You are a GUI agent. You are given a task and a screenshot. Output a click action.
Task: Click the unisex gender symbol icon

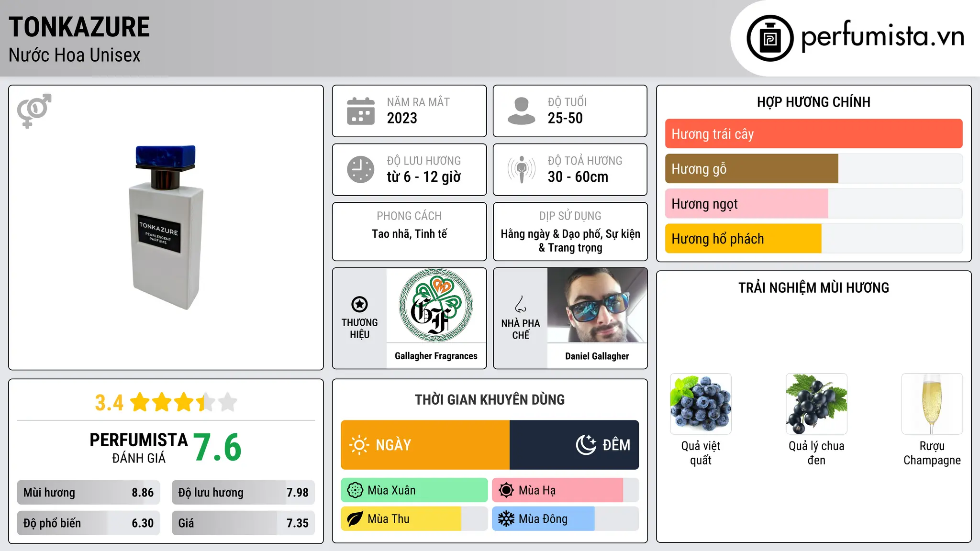click(34, 110)
